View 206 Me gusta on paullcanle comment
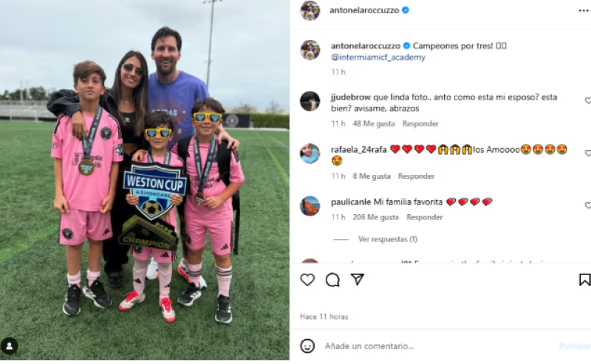 click(x=375, y=217)
